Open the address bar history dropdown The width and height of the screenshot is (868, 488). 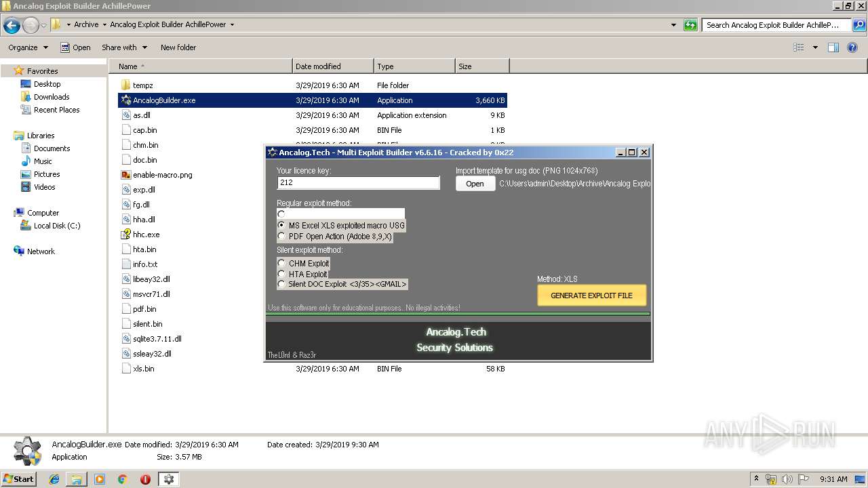pos(673,25)
